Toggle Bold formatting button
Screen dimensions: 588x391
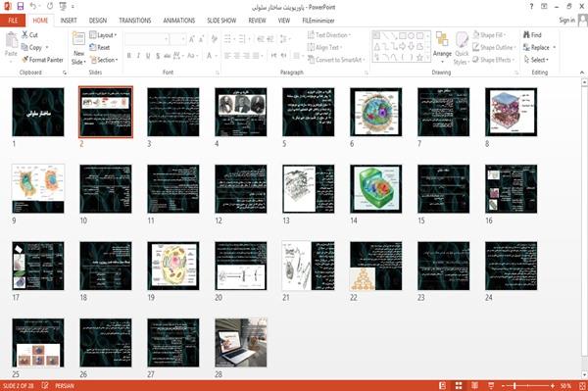129,56
